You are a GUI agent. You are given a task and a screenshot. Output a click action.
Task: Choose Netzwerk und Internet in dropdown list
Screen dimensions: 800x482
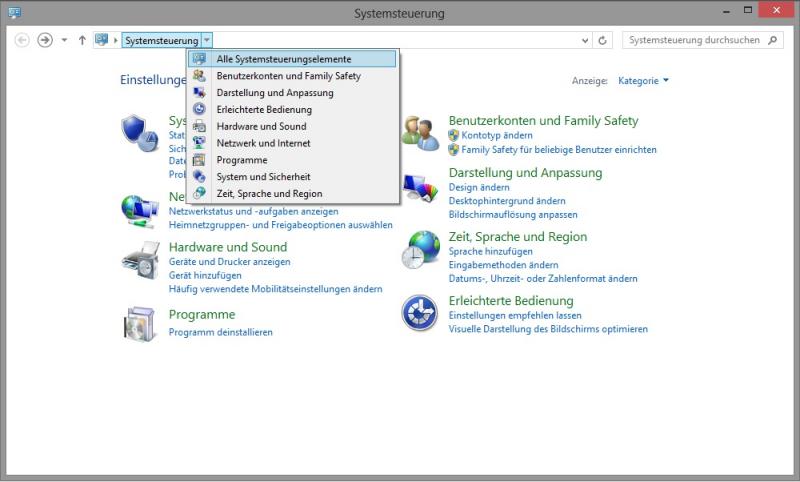pos(263,143)
